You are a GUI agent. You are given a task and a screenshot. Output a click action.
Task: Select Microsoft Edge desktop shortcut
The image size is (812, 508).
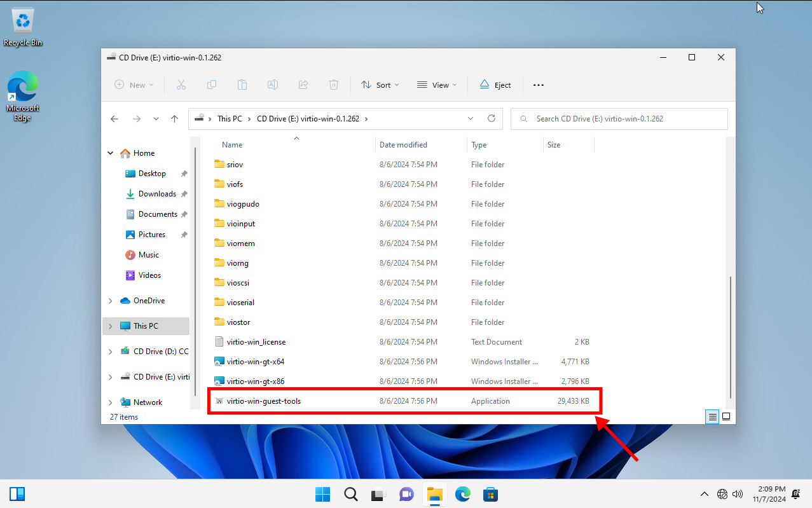[23, 96]
